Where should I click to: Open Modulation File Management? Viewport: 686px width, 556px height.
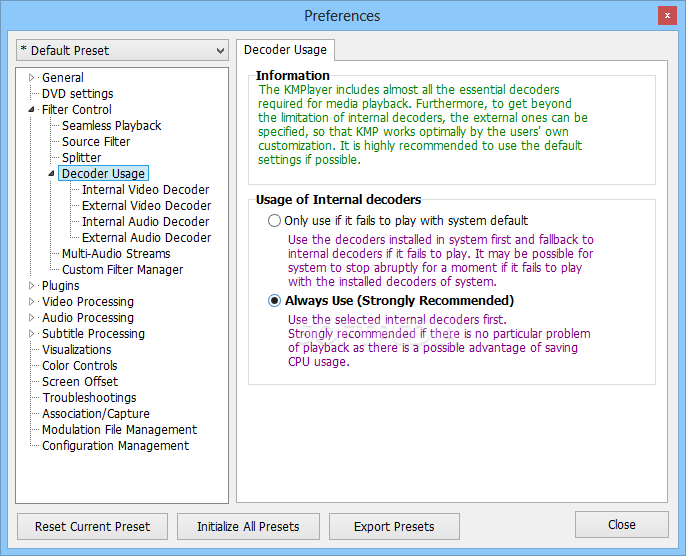(119, 430)
